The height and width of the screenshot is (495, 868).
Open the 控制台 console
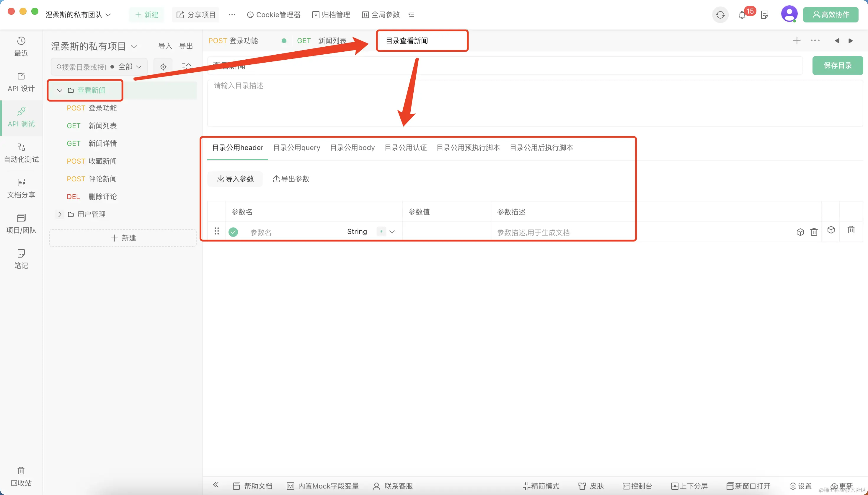637,486
